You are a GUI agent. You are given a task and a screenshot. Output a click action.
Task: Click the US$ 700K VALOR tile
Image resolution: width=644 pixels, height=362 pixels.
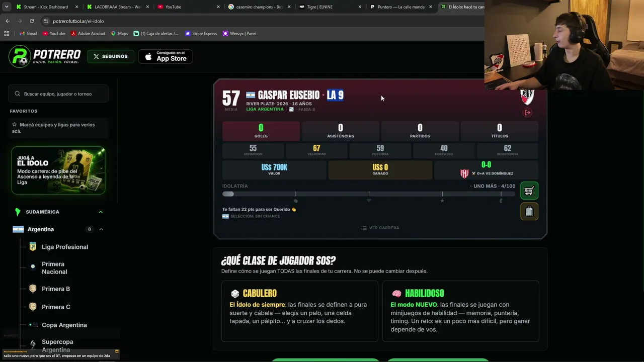coord(274,170)
